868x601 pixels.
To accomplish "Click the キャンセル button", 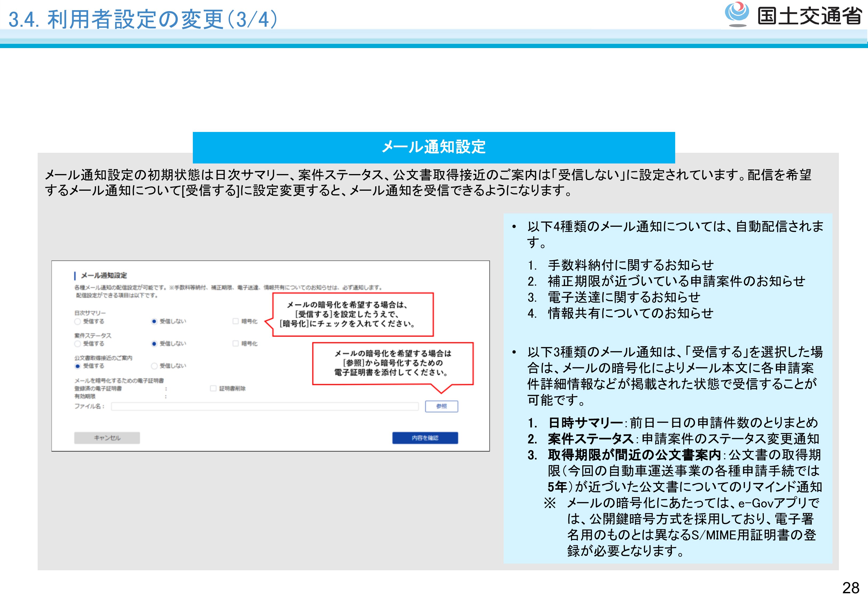I will [107, 438].
